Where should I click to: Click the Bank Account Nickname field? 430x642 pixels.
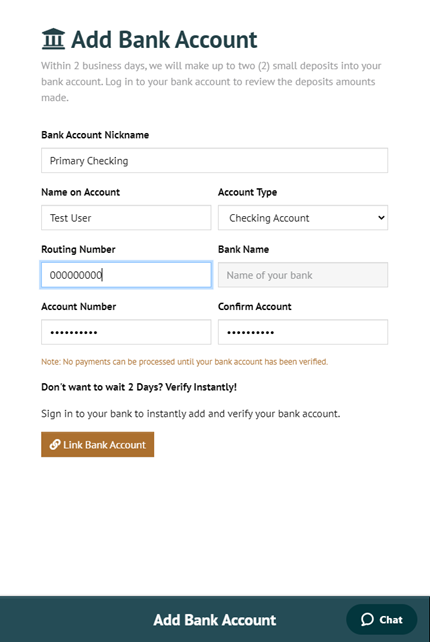pos(214,160)
